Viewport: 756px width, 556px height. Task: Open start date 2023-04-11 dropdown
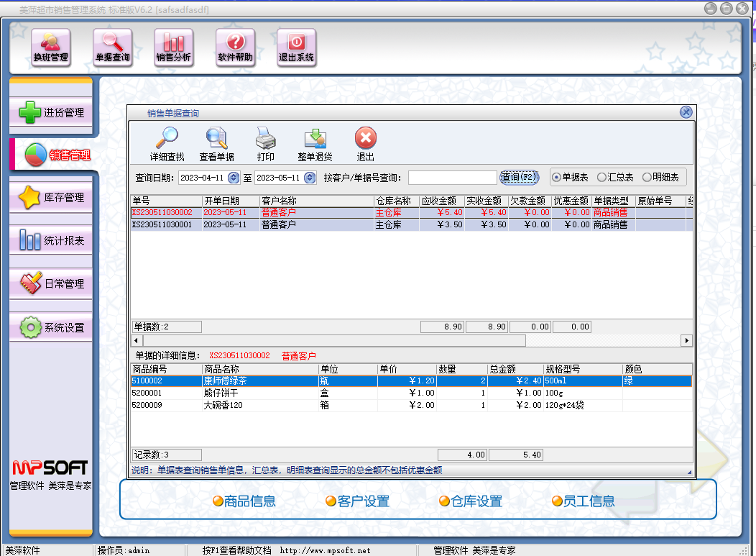coord(234,178)
